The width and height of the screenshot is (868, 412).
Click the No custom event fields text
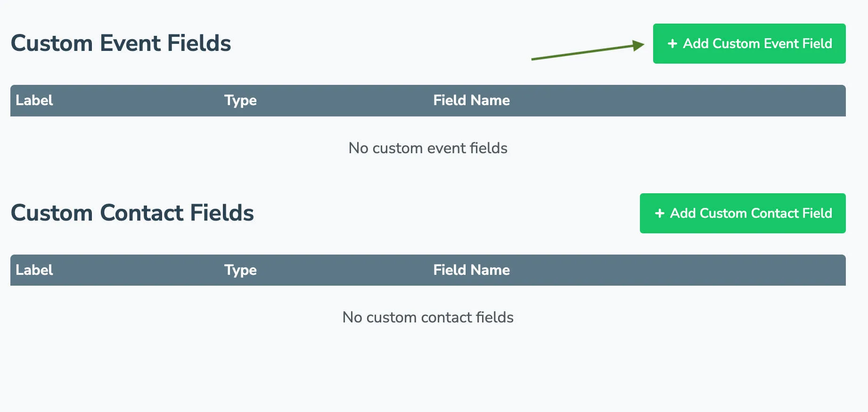427,148
